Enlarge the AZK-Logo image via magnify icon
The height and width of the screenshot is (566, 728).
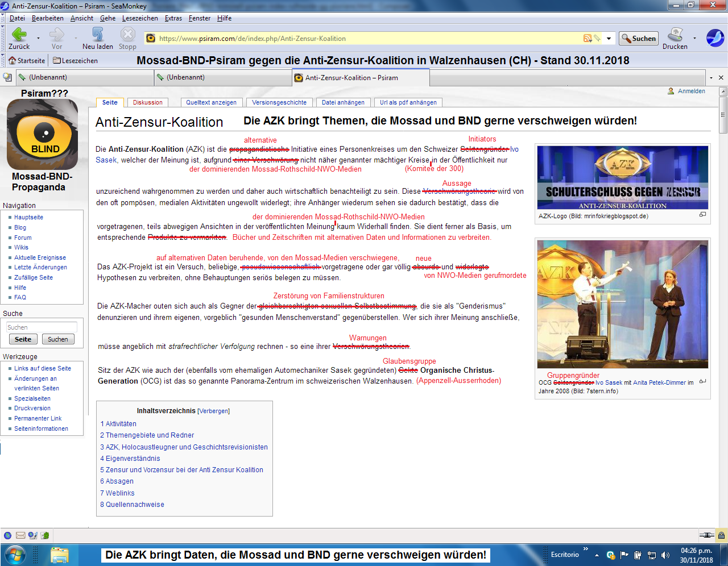702,215
